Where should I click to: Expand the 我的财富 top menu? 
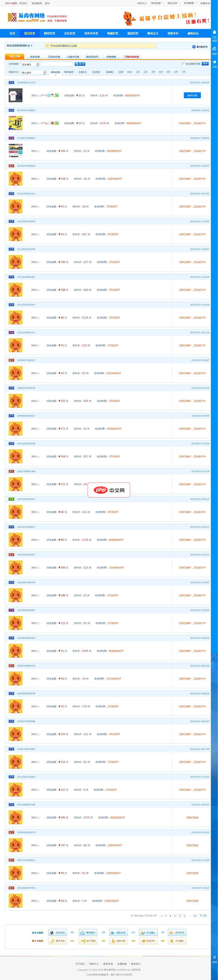tap(157, 3)
